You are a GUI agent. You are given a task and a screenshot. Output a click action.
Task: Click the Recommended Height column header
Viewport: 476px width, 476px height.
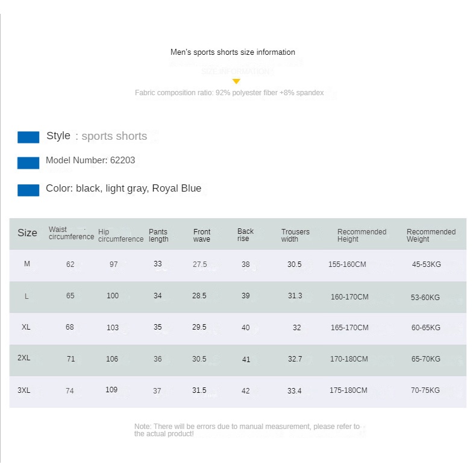pyautogui.click(x=362, y=236)
